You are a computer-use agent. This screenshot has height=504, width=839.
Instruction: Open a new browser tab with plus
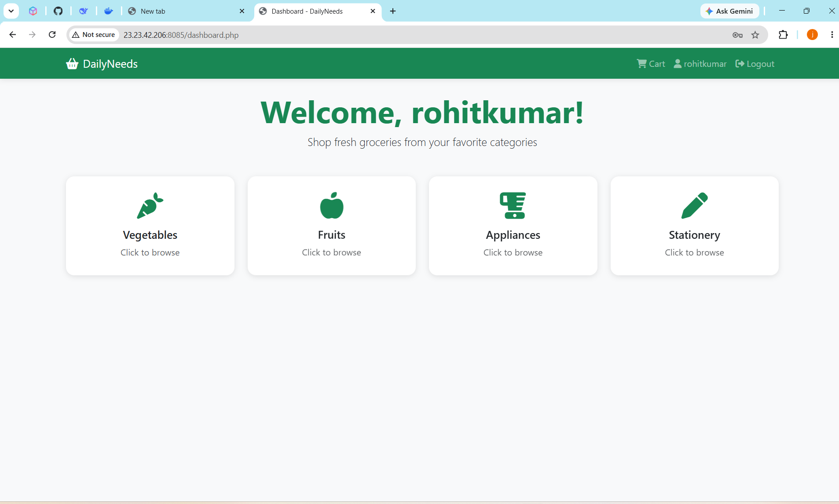point(393,11)
